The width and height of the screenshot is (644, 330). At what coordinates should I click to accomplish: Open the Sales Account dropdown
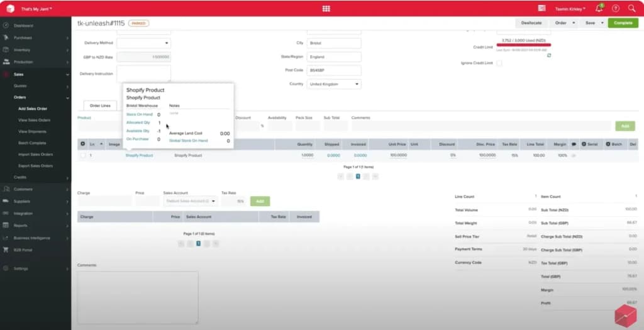[190, 201]
